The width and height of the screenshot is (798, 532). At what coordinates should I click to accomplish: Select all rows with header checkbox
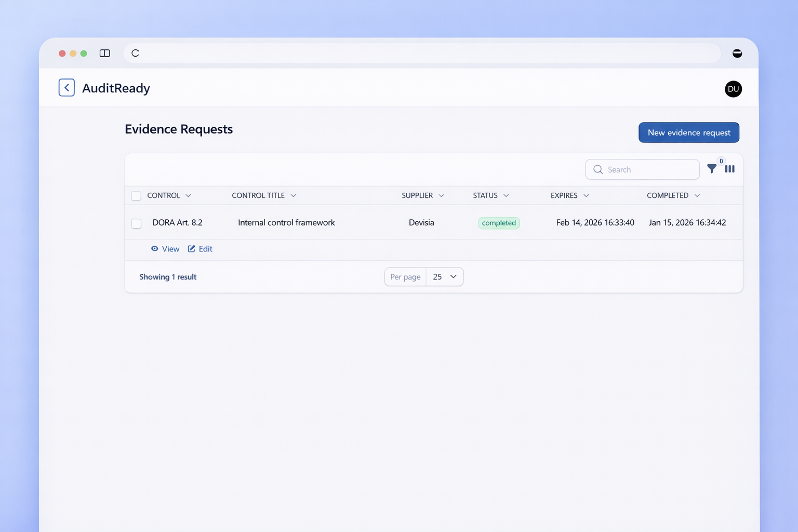(136, 196)
